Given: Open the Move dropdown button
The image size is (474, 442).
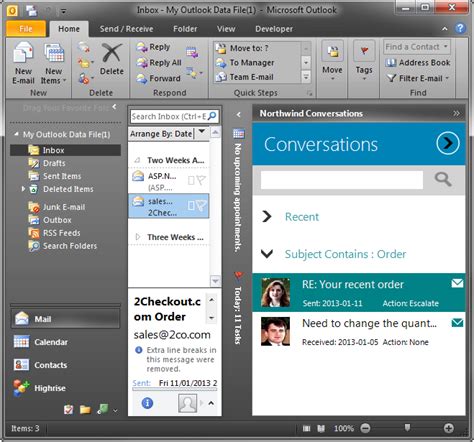Looking at the screenshot, I should tap(332, 61).
